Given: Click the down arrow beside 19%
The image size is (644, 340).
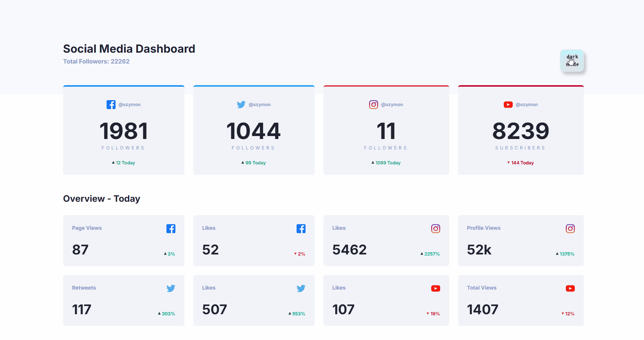Looking at the screenshot, I should 428,313.
